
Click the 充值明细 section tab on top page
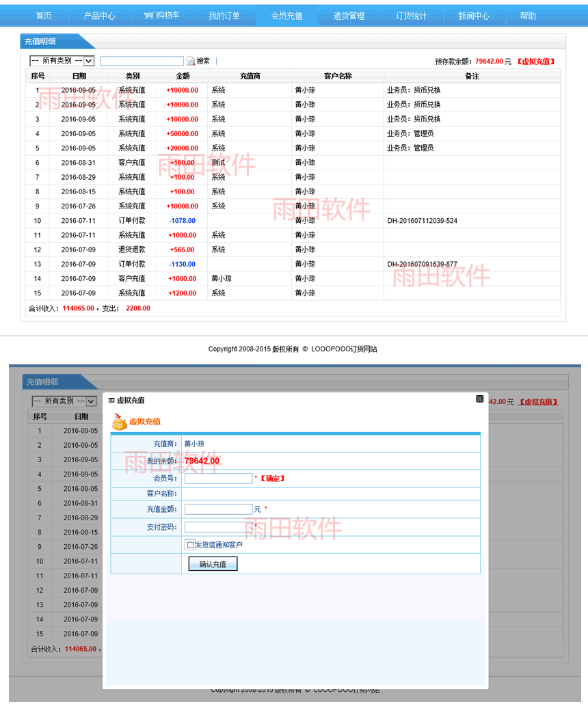click(40, 42)
